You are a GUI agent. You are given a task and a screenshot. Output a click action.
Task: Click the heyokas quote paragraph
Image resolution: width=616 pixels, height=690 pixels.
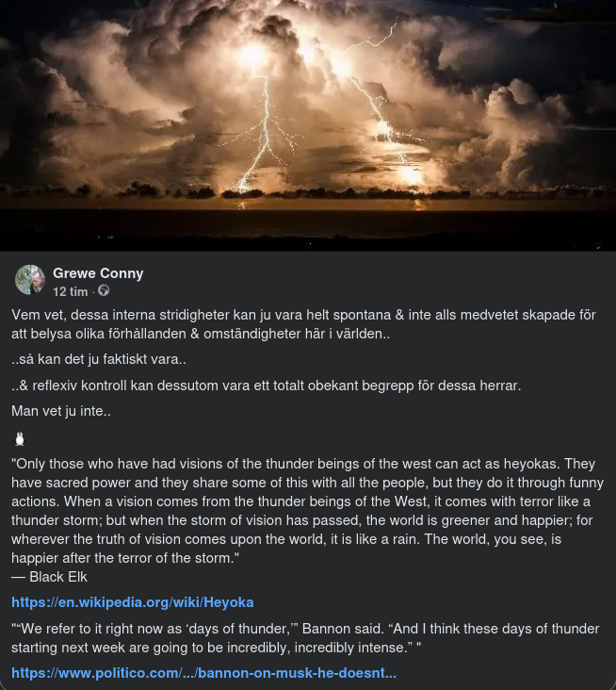[303, 509]
